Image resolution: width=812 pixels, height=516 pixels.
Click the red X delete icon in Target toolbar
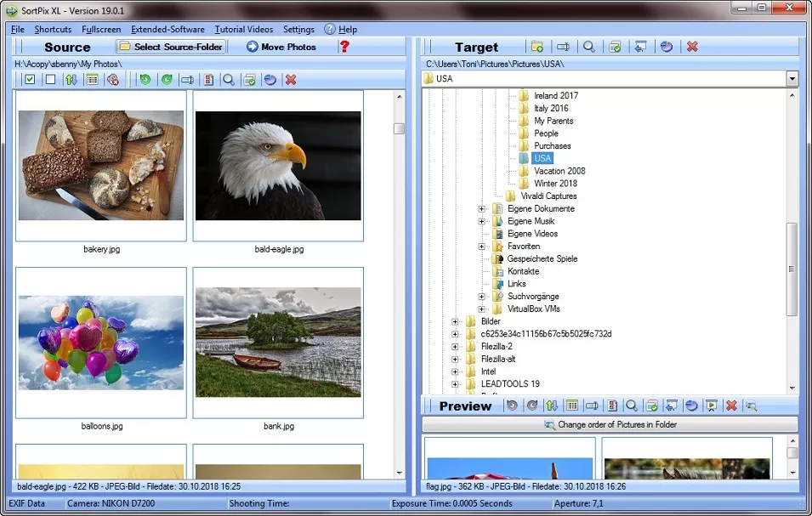pyautogui.click(x=692, y=47)
